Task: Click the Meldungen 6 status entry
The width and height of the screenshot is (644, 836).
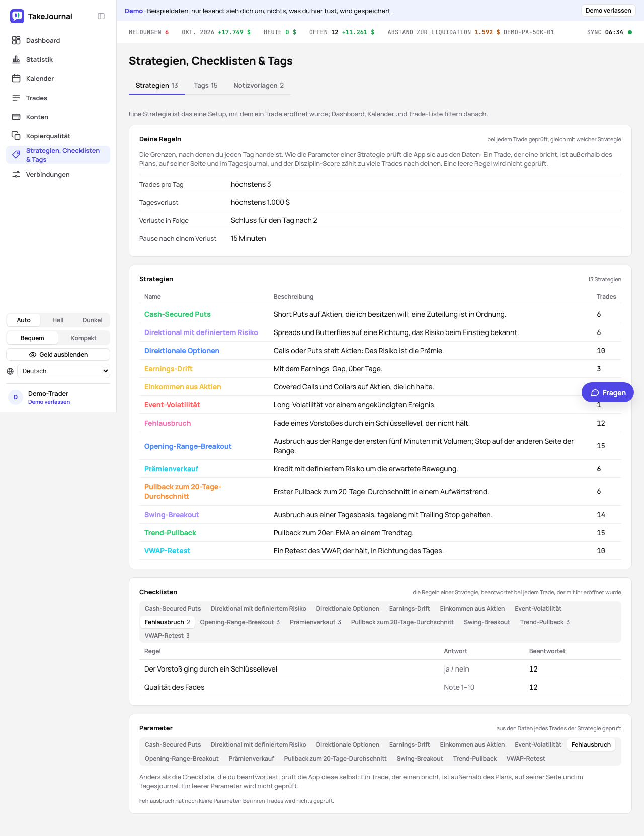Action: pyautogui.click(x=149, y=32)
